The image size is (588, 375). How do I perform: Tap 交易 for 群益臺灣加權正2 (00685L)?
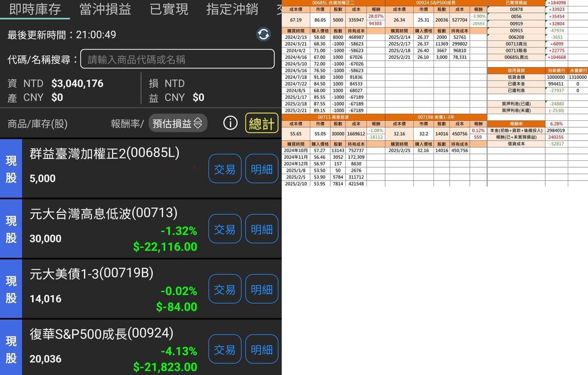pyautogui.click(x=225, y=169)
